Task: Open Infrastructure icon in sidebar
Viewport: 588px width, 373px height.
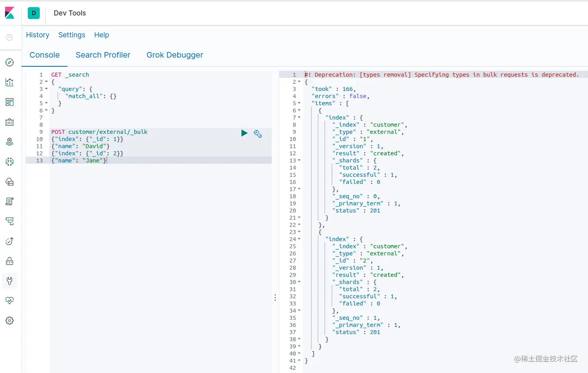Action: tap(10, 182)
